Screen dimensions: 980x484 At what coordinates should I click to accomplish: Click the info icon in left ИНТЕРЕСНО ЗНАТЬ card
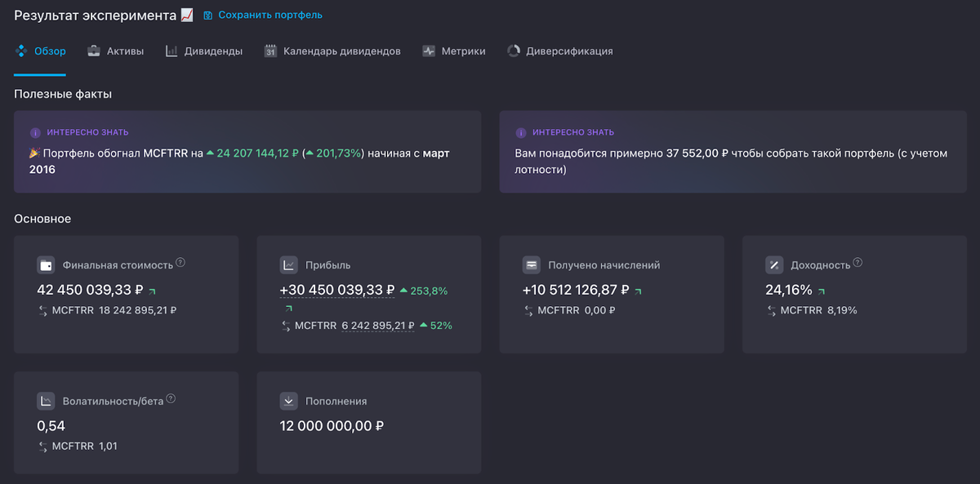coord(35,132)
